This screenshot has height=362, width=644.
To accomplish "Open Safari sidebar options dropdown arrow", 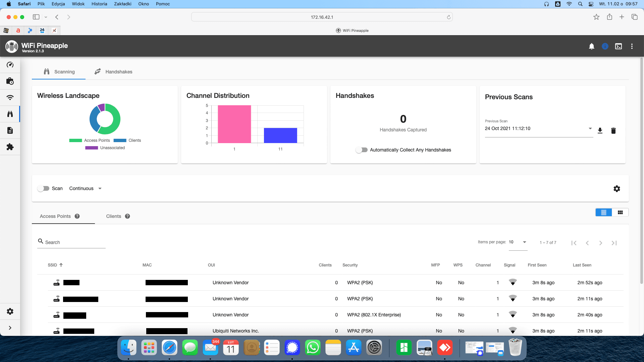I will (x=46, y=17).
